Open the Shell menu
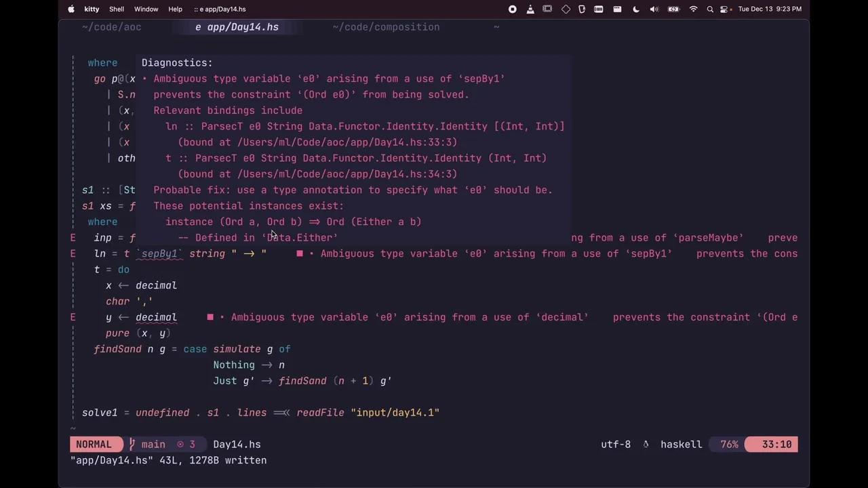This screenshot has width=868, height=488. click(117, 9)
